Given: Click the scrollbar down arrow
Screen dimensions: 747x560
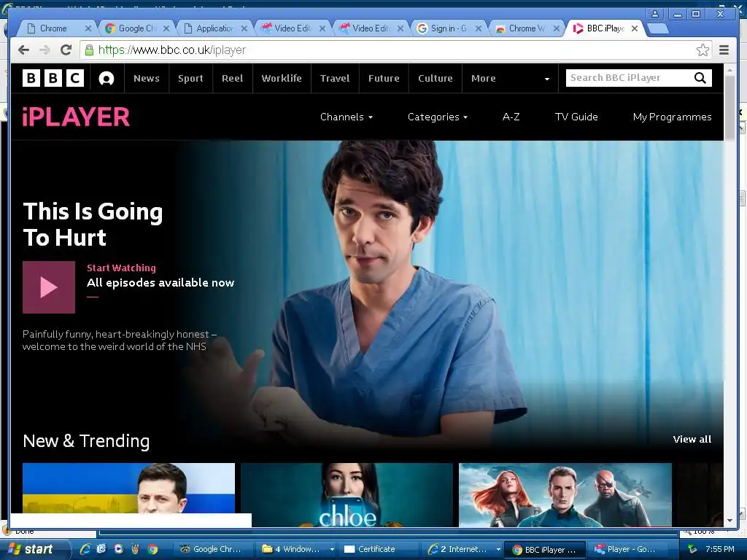Looking at the screenshot, I should click(x=729, y=521).
